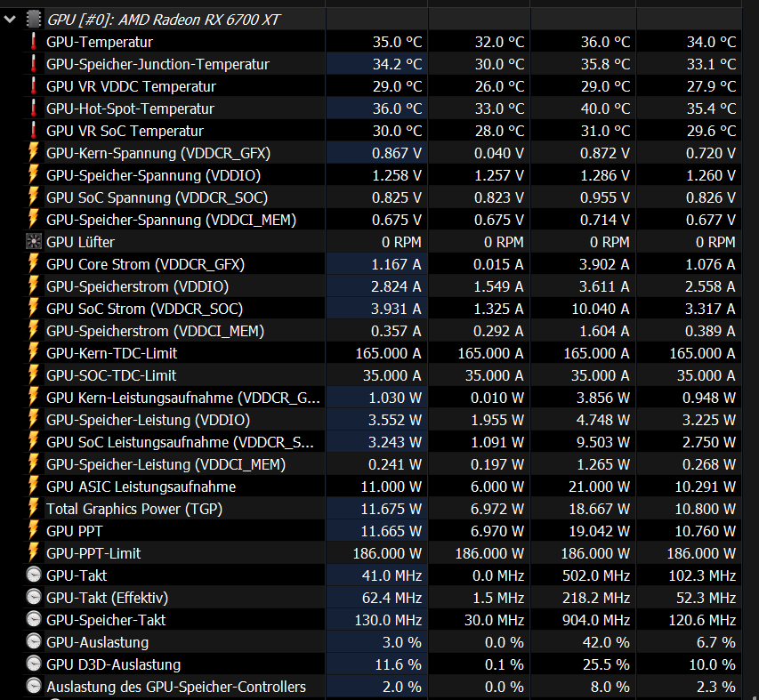Select the GPU-Hot-Spot-Temperatur label
Screen dimensions: 759x700
pyautogui.click(x=130, y=109)
